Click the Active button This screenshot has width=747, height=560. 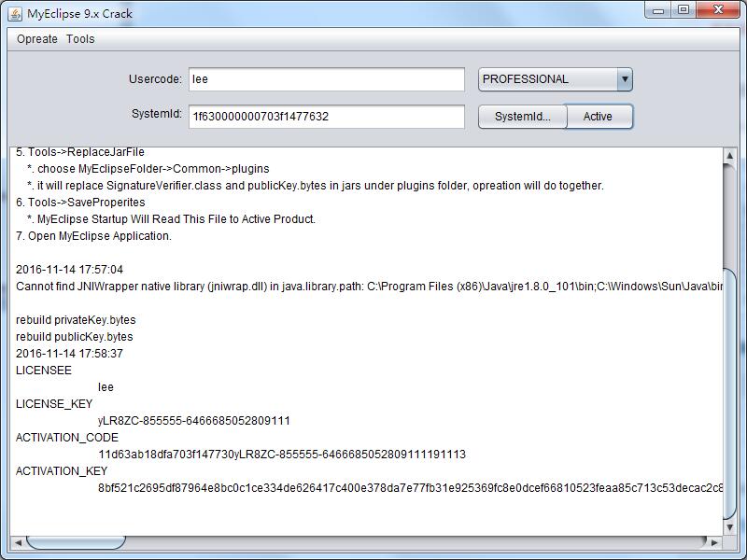(x=598, y=117)
